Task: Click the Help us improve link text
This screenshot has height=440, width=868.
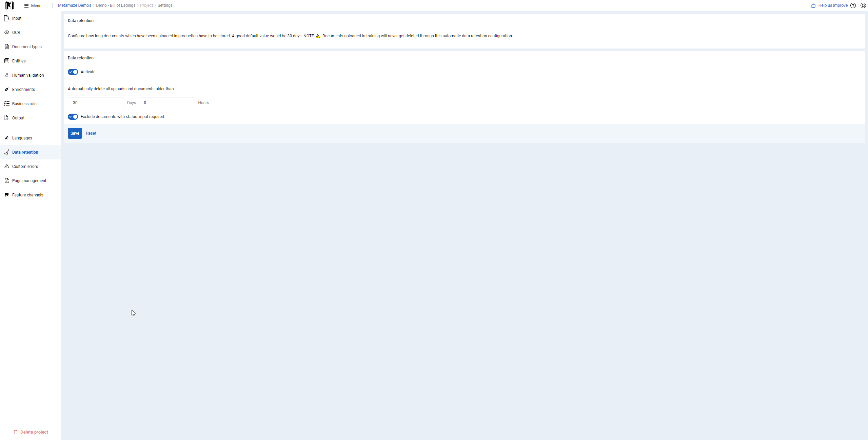Action: (833, 5)
